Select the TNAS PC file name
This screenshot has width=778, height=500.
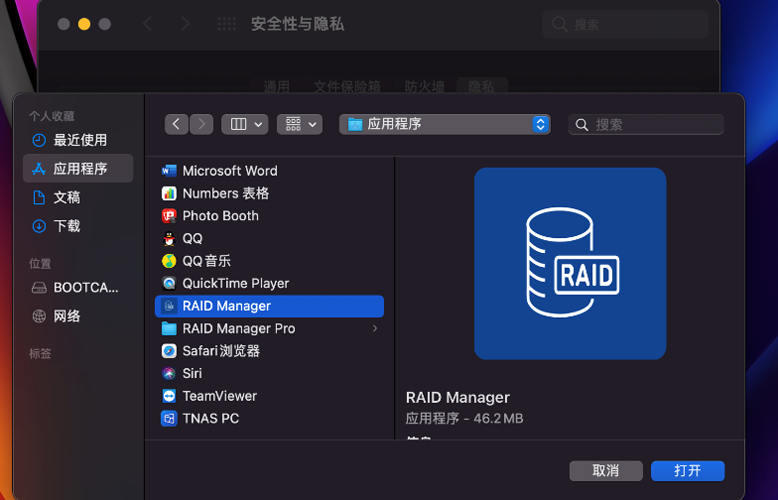(x=210, y=419)
